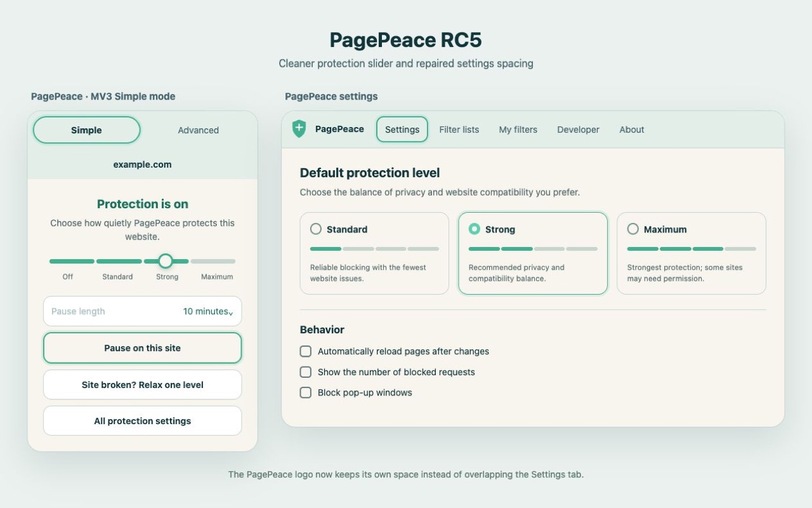Set protection slider to Off segment
Image resolution: width=812 pixels, height=508 pixels.
tap(72, 261)
